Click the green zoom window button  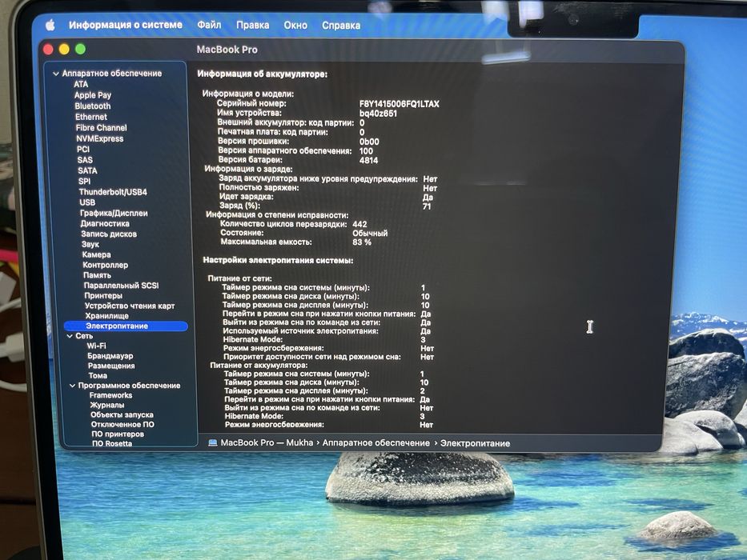(81, 49)
